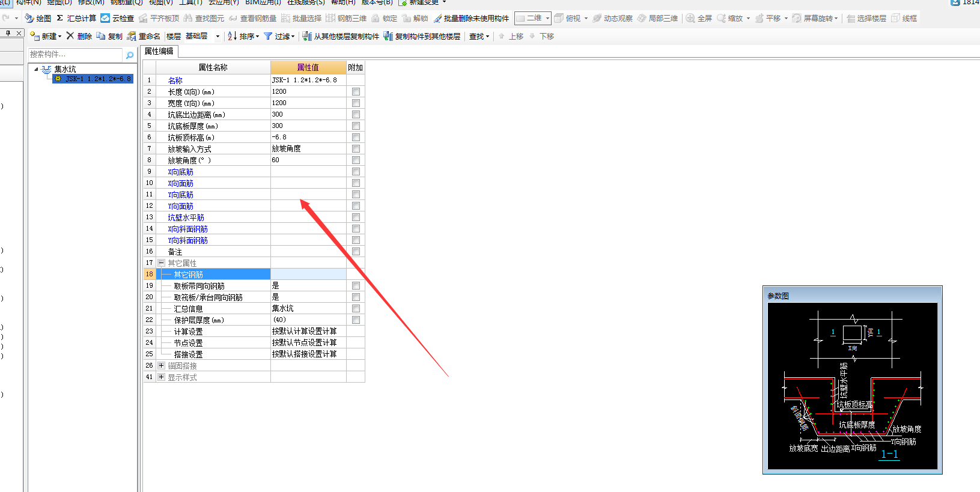This screenshot has width=980, height=492.
Task: Tick the 附加 checkbox for 长度(X向)
Action: [x=356, y=92]
